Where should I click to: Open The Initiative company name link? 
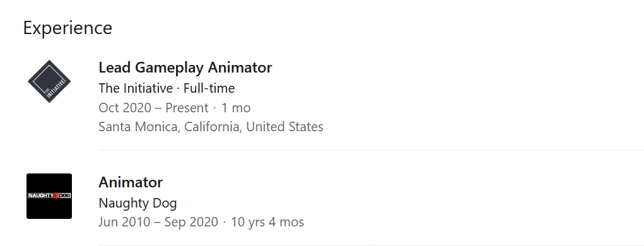point(136,88)
